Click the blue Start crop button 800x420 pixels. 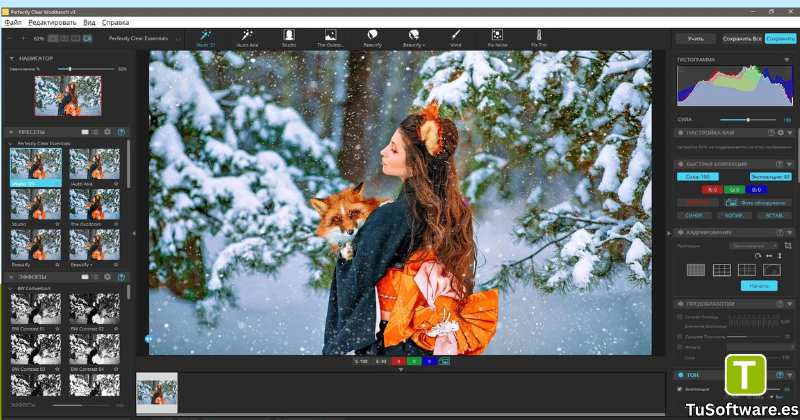point(759,286)
